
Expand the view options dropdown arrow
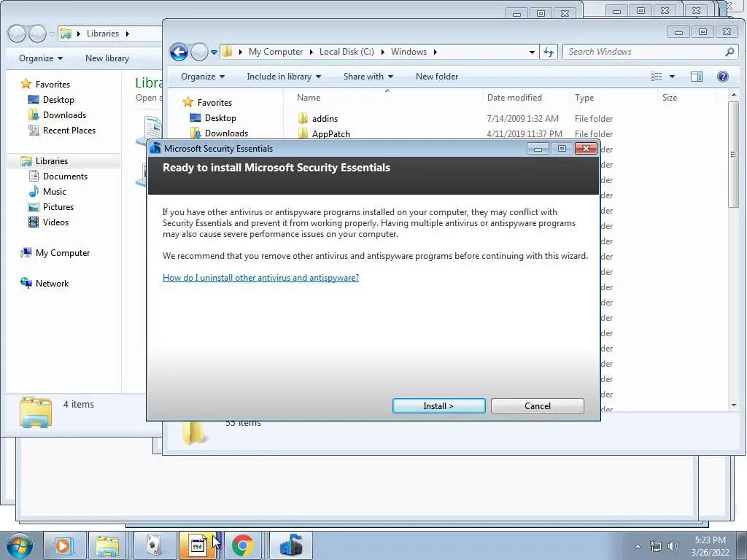coord(672,76)
